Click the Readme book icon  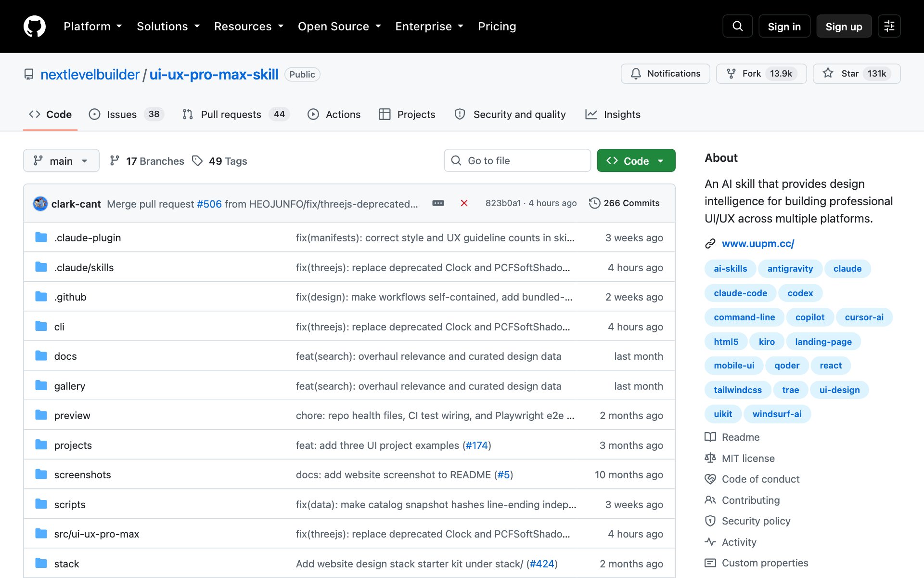[710, 437]
